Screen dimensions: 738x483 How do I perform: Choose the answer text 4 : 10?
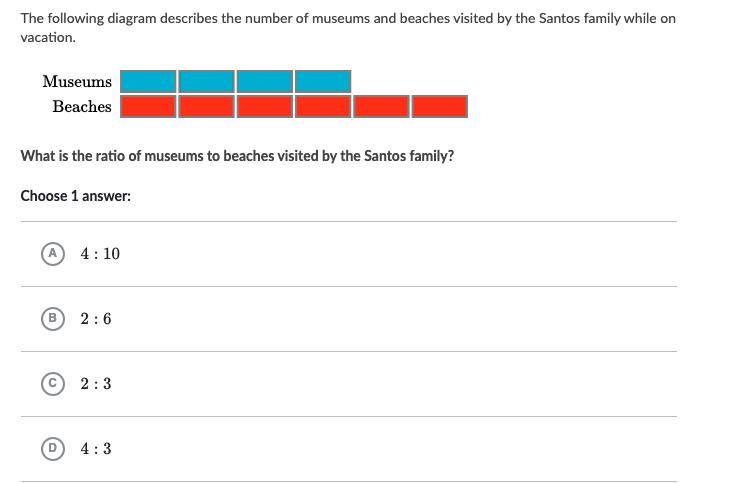[x=100, y=254]
